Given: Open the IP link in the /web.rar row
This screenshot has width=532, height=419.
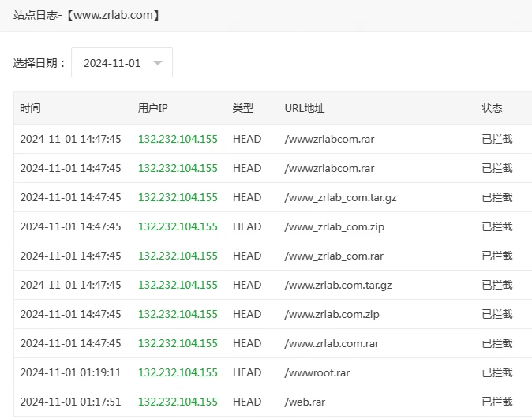Looking at the screenshot, I should click(178, 402).
